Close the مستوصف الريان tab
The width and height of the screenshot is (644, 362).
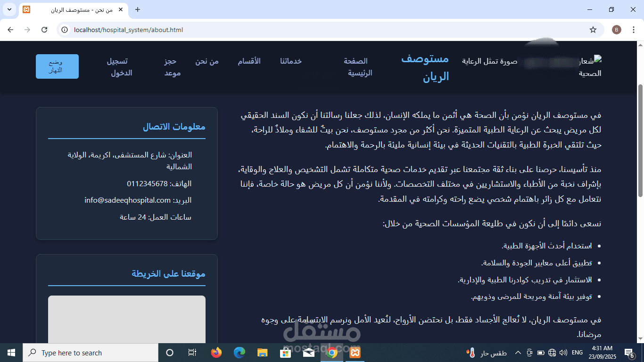tap(121, 9)
